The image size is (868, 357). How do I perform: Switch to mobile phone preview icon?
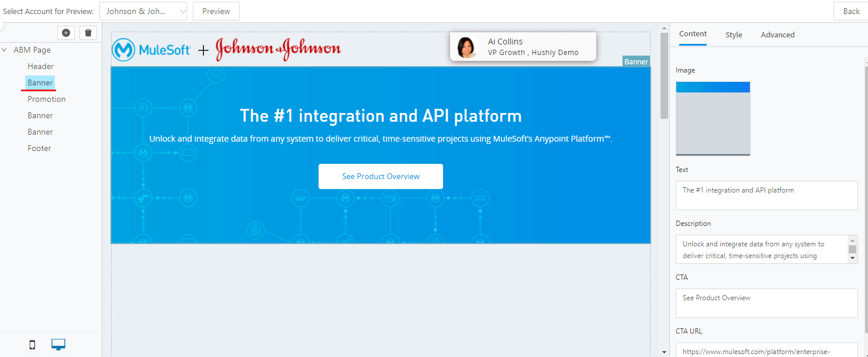32,345
